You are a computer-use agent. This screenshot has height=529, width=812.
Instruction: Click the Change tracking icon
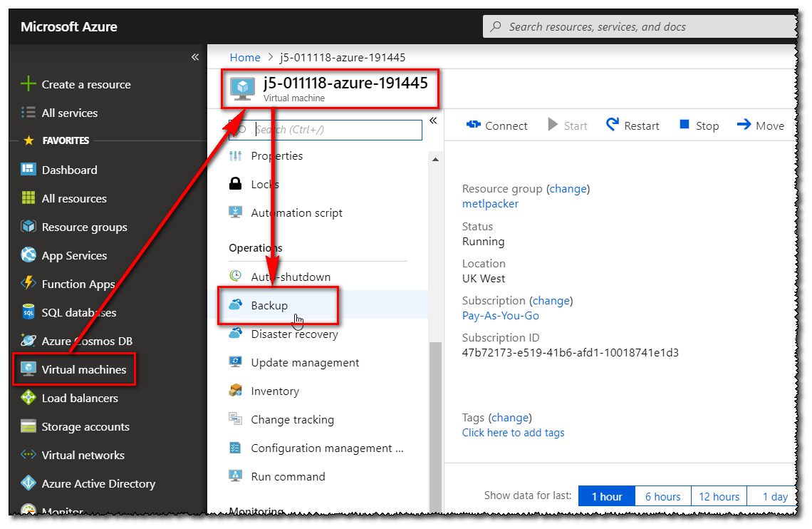pyautogui.click(x=235, y=418)
